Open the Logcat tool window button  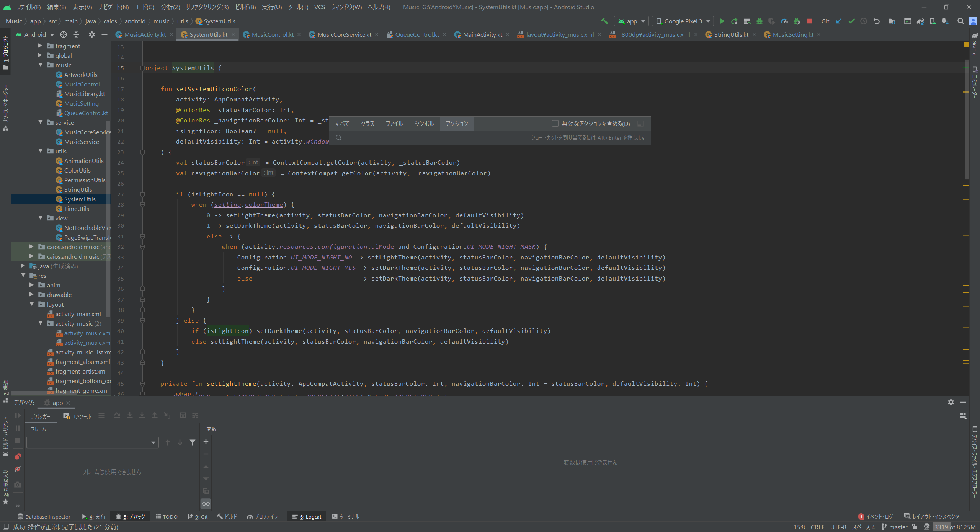coord(307,517)
